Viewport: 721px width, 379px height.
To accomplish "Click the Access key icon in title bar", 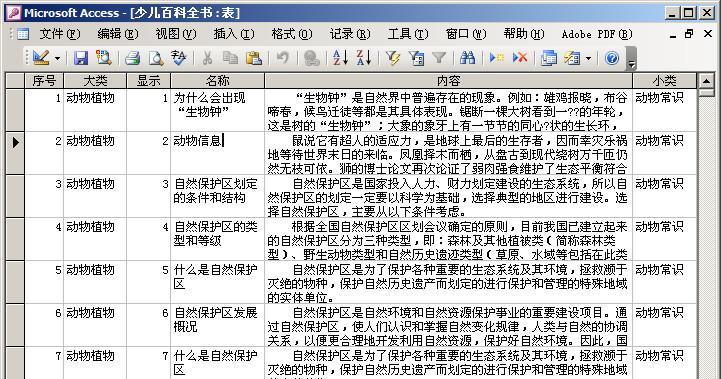I will tap(14, 13).
